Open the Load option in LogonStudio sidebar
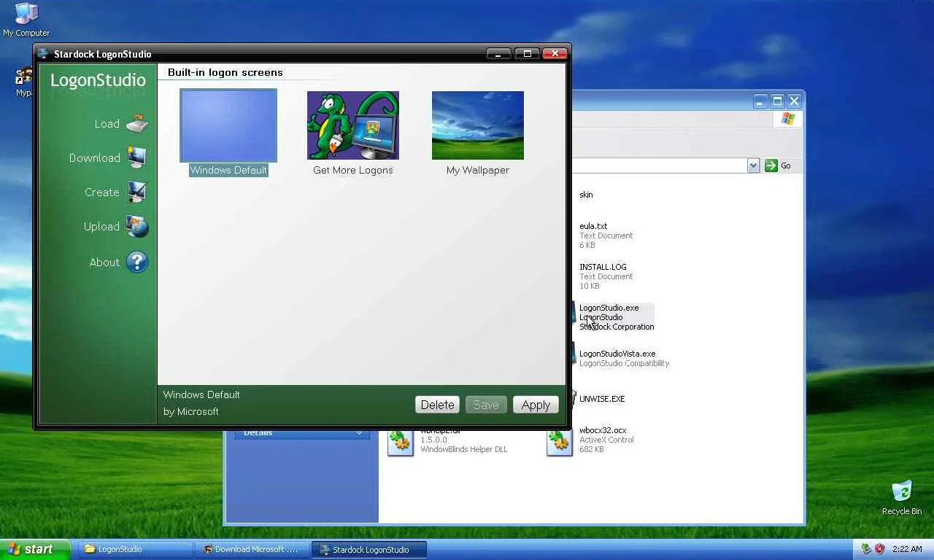Screen dimensions: 934x560 coord(121,124)
